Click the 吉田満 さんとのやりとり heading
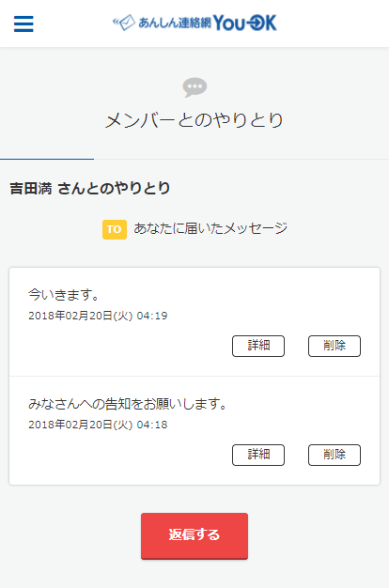The width and height of the screenshot is (389, 588). click(x=90, y=188)
